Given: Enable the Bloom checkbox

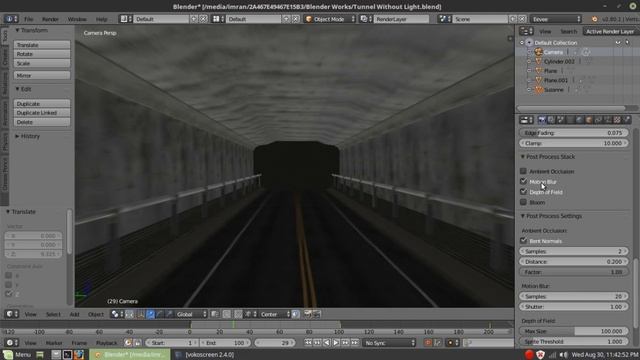Looking at the screenshot, I should coord(523,202).
